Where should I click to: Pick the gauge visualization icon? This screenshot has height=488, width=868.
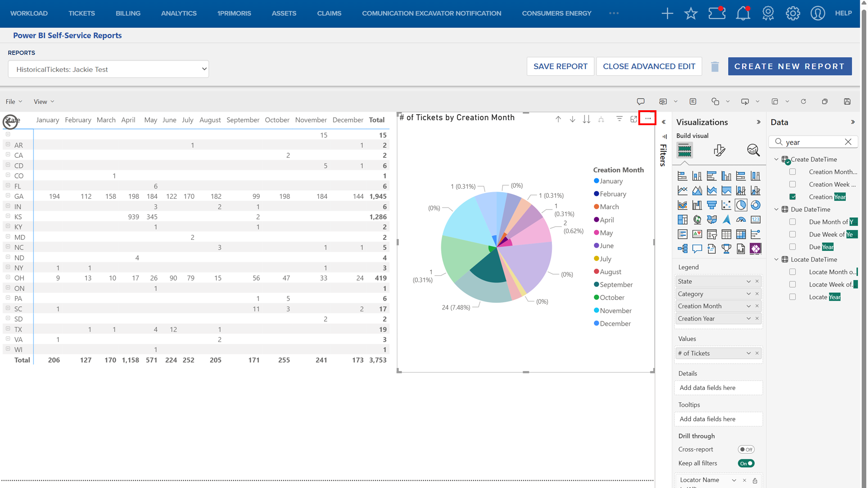pos(741,220)
